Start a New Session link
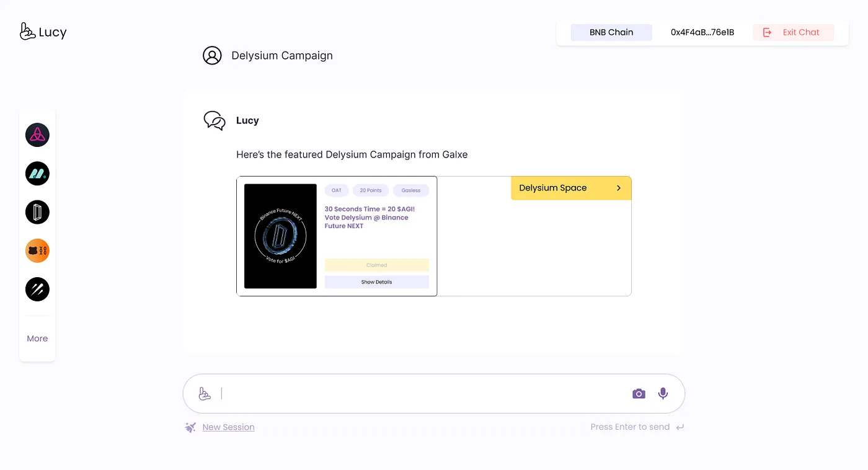 (x=228, y=427)
